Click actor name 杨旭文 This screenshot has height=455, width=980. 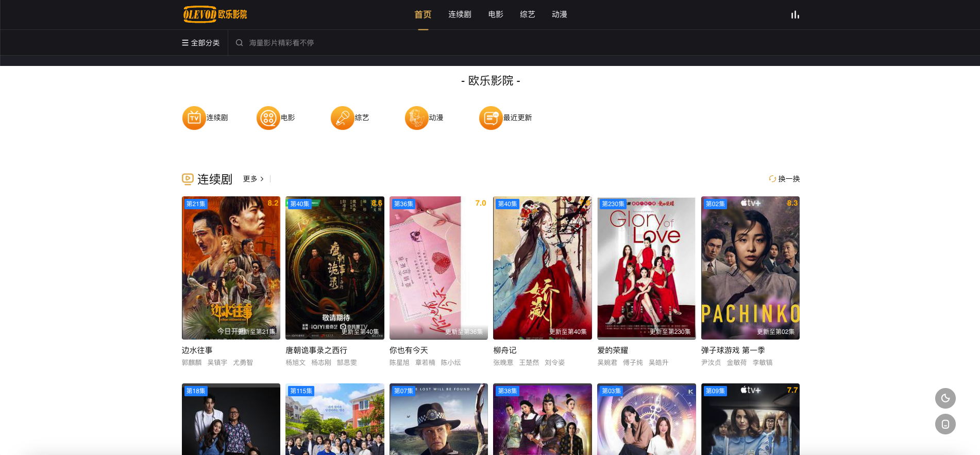pos(296,363)
